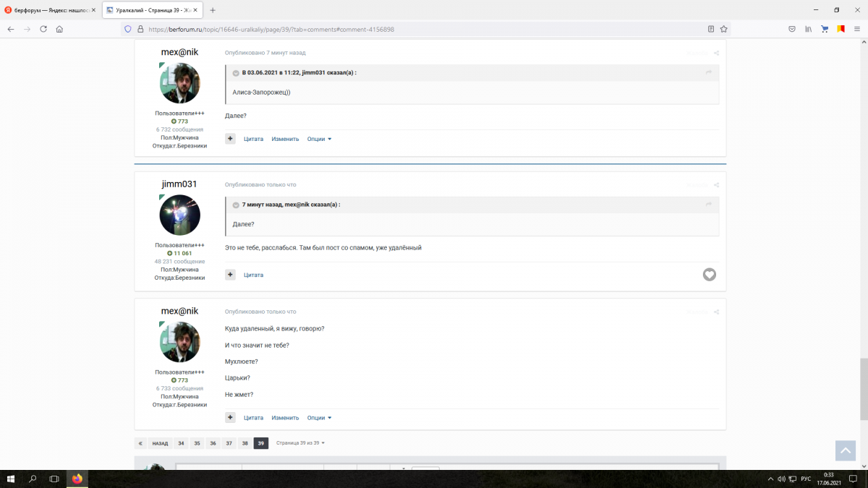Click the blue shopping cart extension icon
This screenshot has height=488, width=868.
[825, 29]
